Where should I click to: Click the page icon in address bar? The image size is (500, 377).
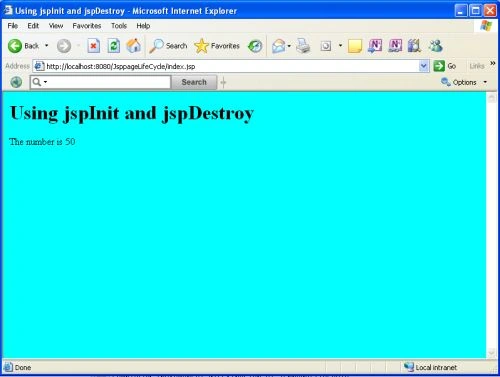point(39,66)
